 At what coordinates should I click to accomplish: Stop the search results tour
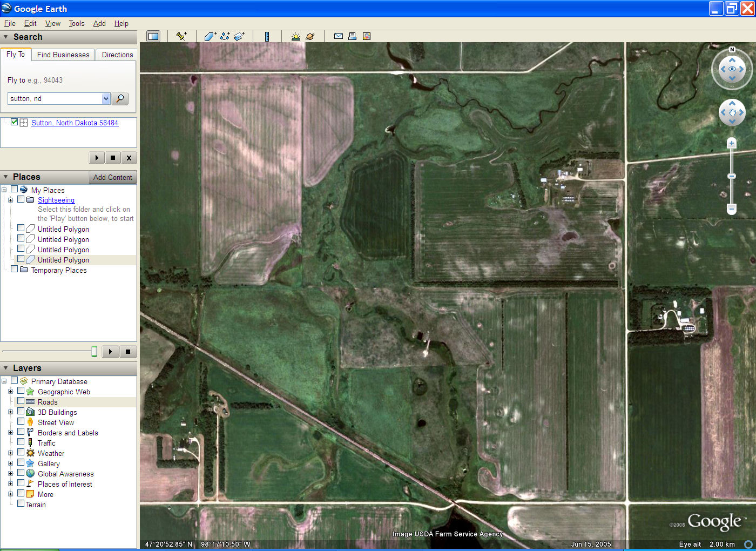click(x=113, y=158)
